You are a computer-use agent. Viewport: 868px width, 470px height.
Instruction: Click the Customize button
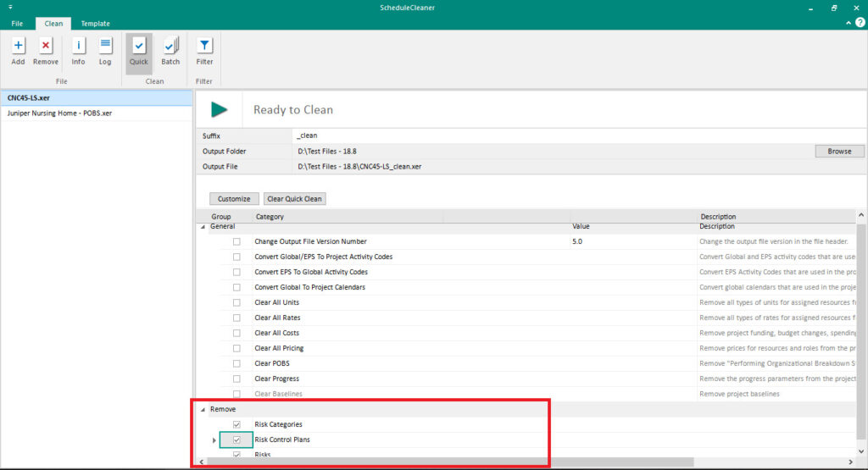[234, 198]
